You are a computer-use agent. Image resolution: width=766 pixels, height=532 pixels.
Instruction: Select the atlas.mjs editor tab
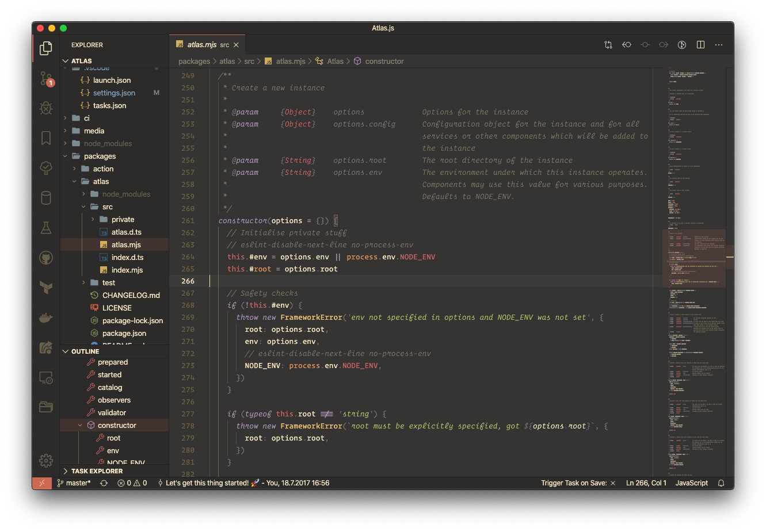tap(208, 45)
